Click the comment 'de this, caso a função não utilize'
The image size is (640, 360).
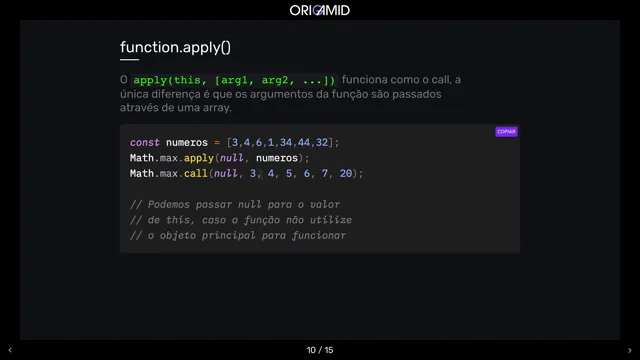click(x=241, y=220)
